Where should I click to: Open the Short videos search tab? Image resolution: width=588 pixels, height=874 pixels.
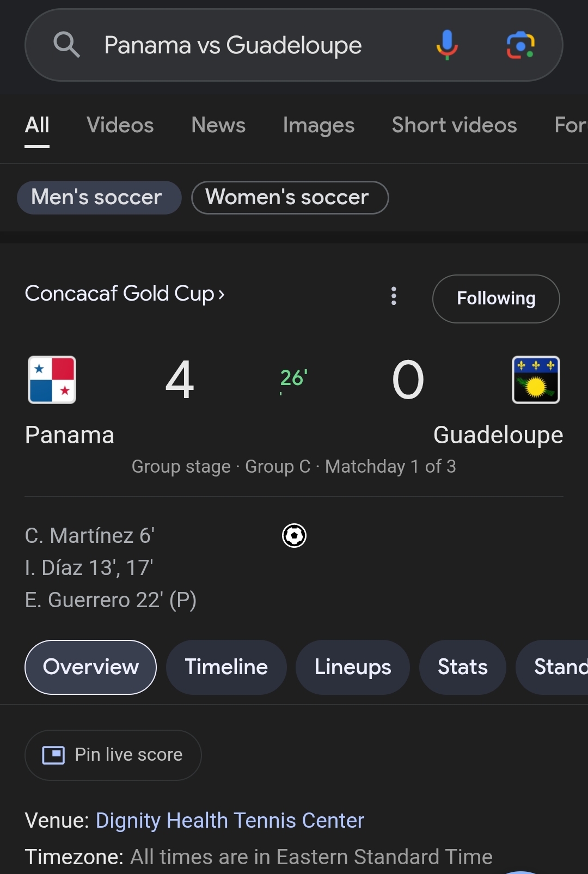(455, 125)
